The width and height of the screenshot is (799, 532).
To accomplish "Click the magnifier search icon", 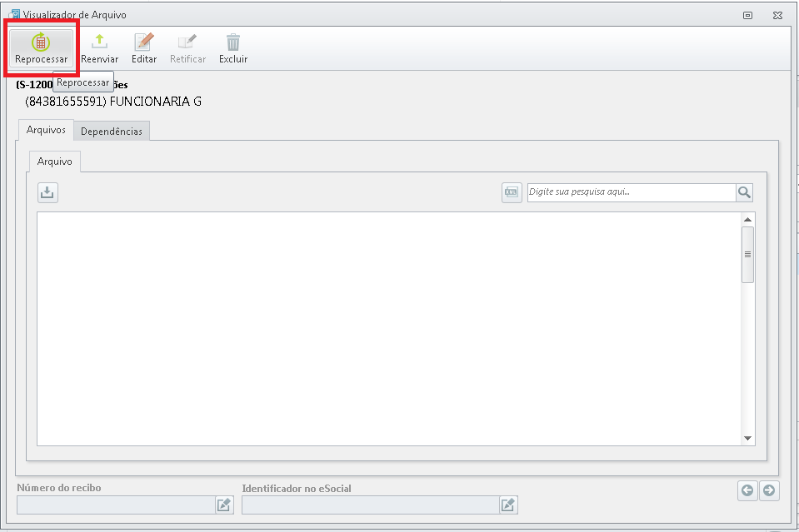I will [x=744, y=192].
